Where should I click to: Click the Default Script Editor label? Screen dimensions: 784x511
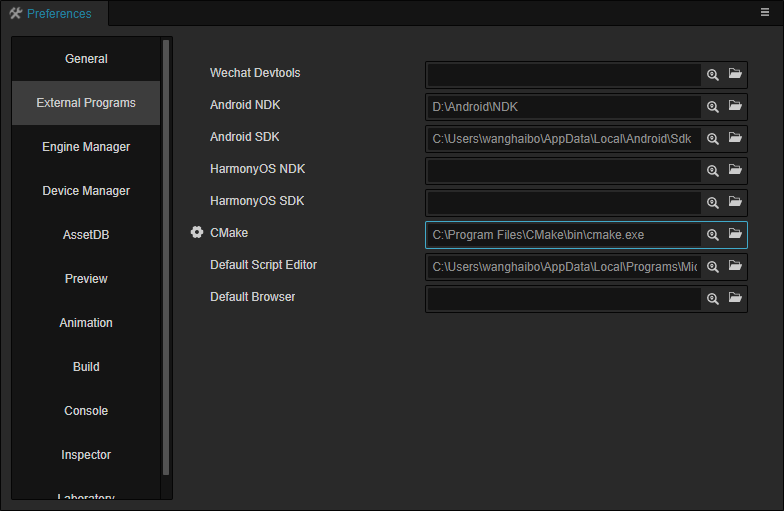[264, 265]
